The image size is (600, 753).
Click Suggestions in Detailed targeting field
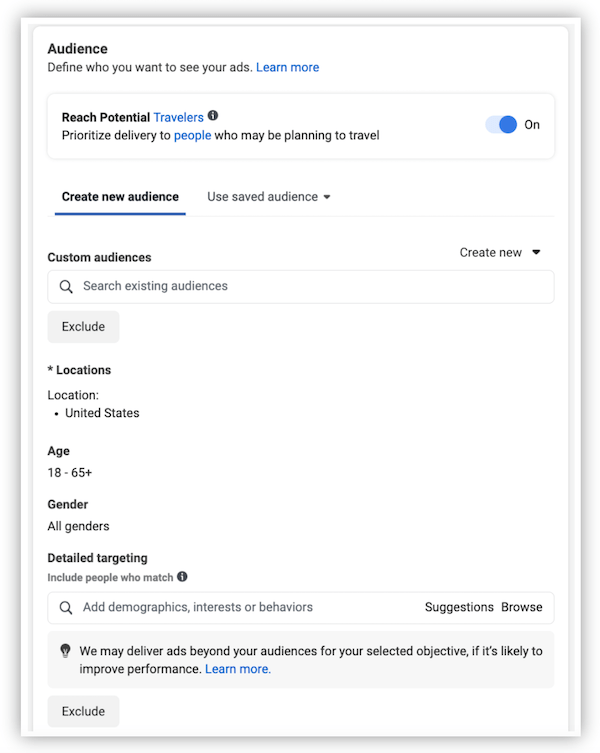pyautogui.click(x=459, y=607)
